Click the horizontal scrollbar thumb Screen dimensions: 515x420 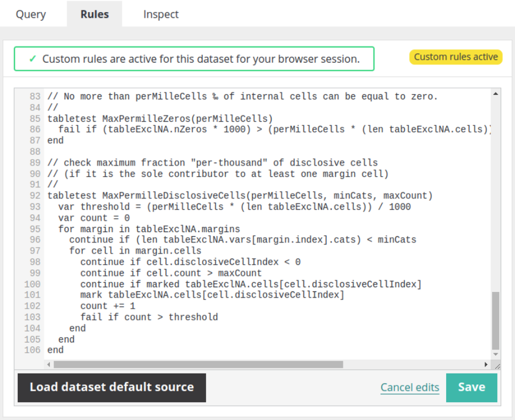pos(198,364)
